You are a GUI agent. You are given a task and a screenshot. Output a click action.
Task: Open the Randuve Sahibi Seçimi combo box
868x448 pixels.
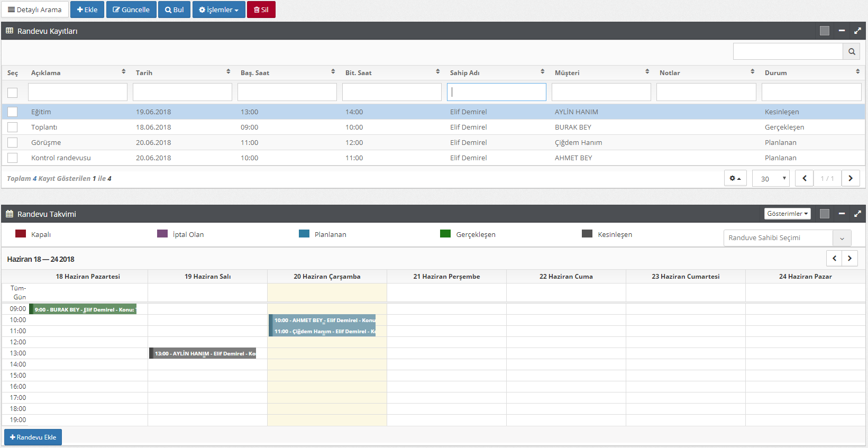pos(787,238)
